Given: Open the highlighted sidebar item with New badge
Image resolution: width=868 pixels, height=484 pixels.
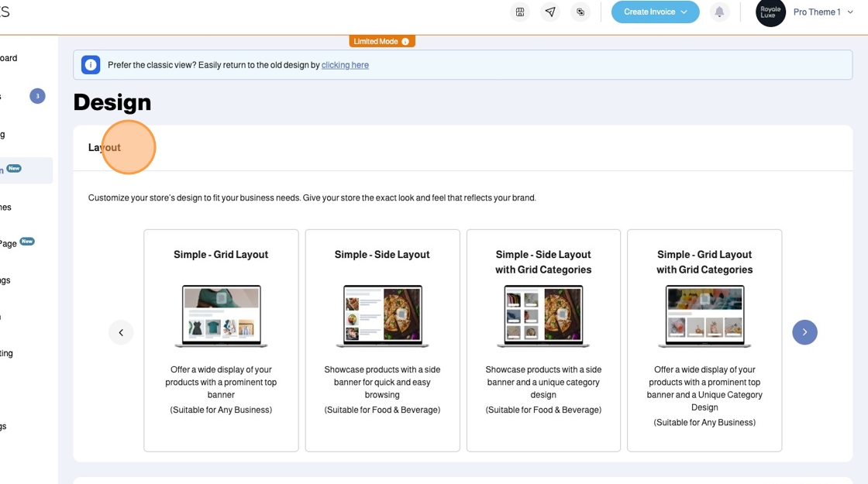Looking at the screenshot, I should (26, 170).
